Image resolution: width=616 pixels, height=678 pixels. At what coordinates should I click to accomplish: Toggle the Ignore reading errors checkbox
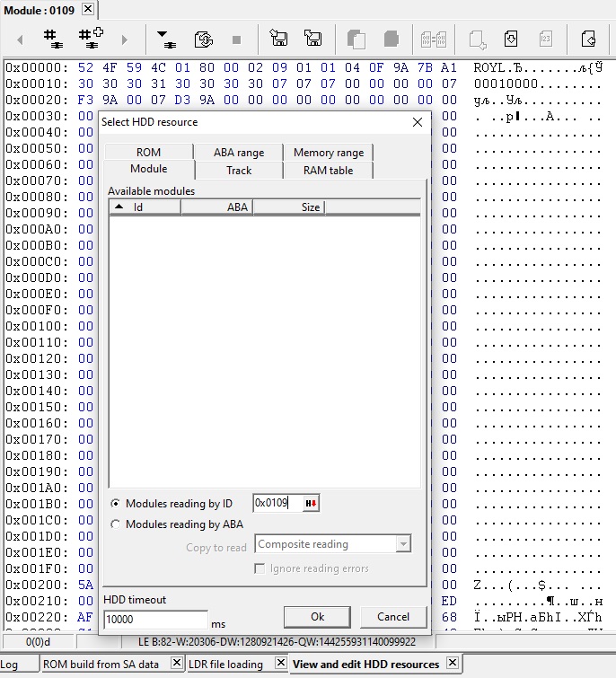tap(260, 568)
